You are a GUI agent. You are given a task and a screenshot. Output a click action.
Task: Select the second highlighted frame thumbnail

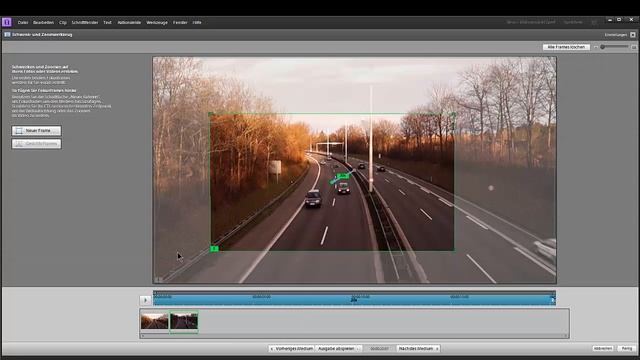point(184,321)
